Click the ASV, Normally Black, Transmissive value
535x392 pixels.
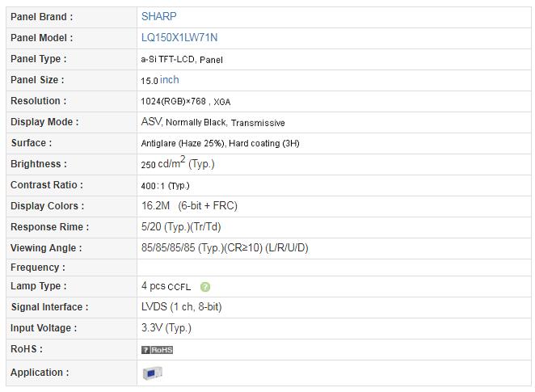[213, 122]
